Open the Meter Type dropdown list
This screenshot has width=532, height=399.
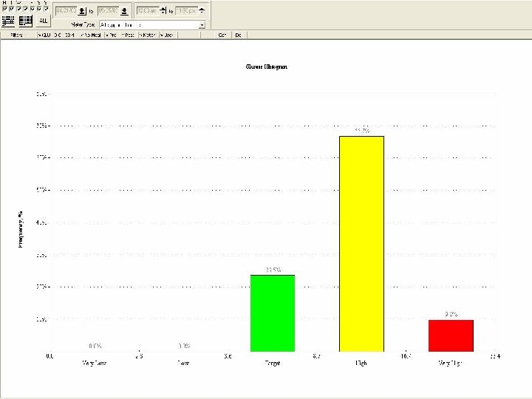tap(202, 25)
